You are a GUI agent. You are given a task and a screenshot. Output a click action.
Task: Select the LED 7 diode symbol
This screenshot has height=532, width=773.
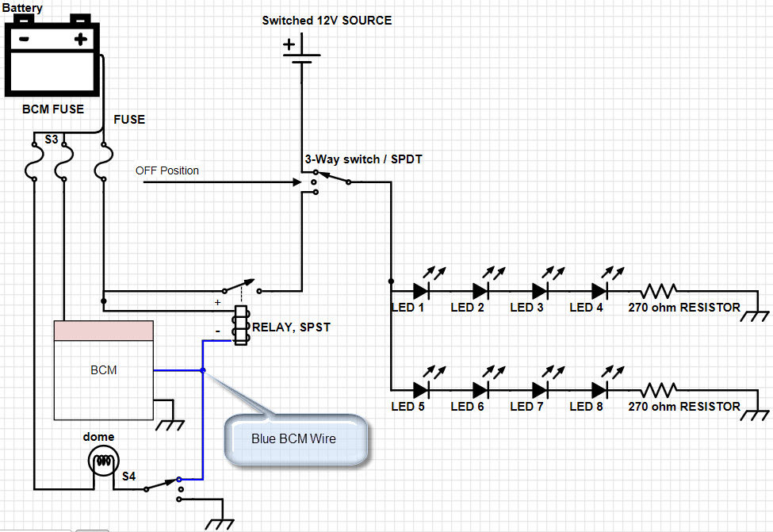coord(540,389)
